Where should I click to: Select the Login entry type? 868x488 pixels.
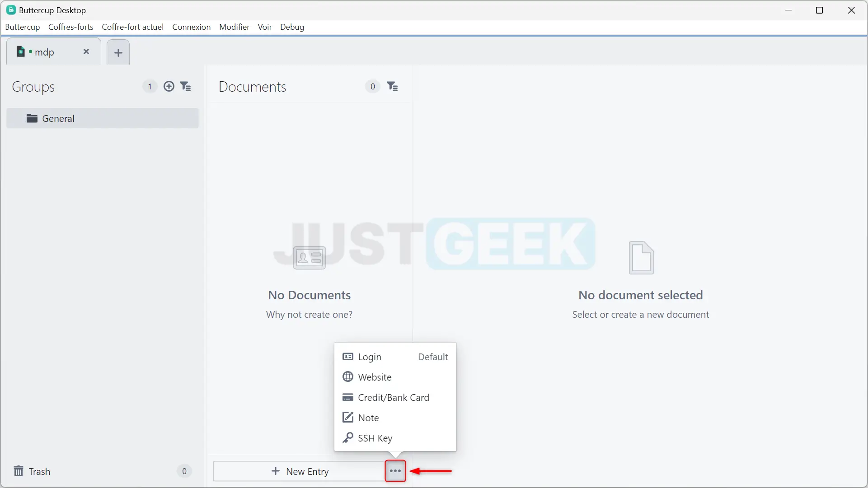point(395,357)
